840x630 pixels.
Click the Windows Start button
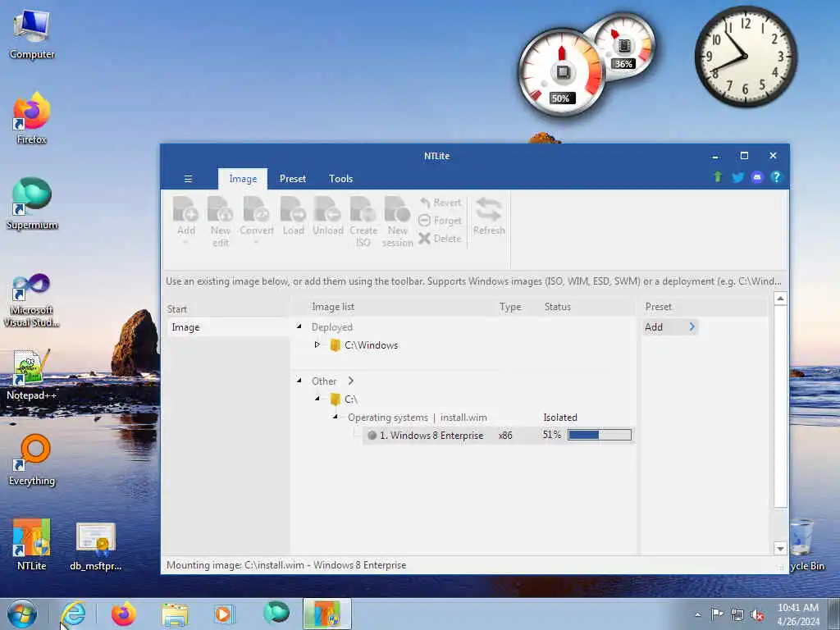tap(22, 614)
